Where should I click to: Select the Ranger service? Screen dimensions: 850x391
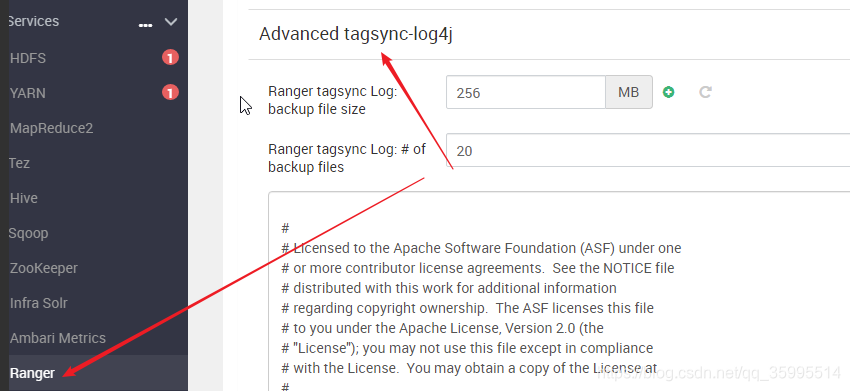pos(32,373)
